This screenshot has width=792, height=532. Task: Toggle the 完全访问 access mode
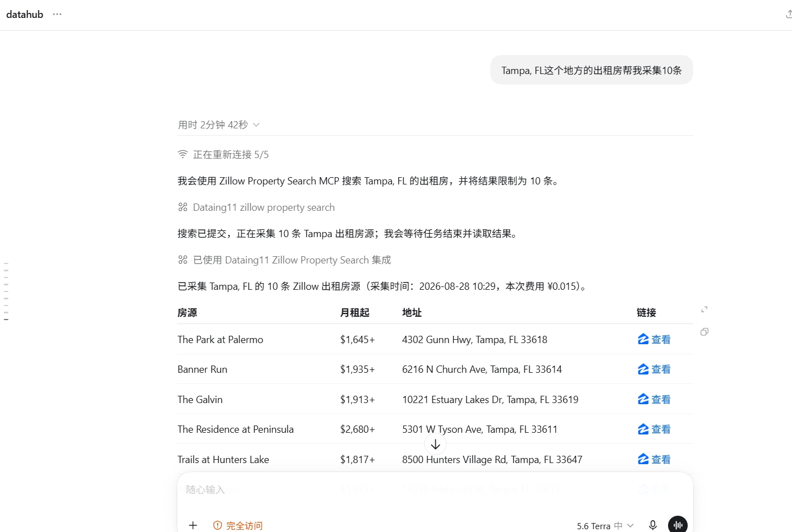(x=238, y=525)
